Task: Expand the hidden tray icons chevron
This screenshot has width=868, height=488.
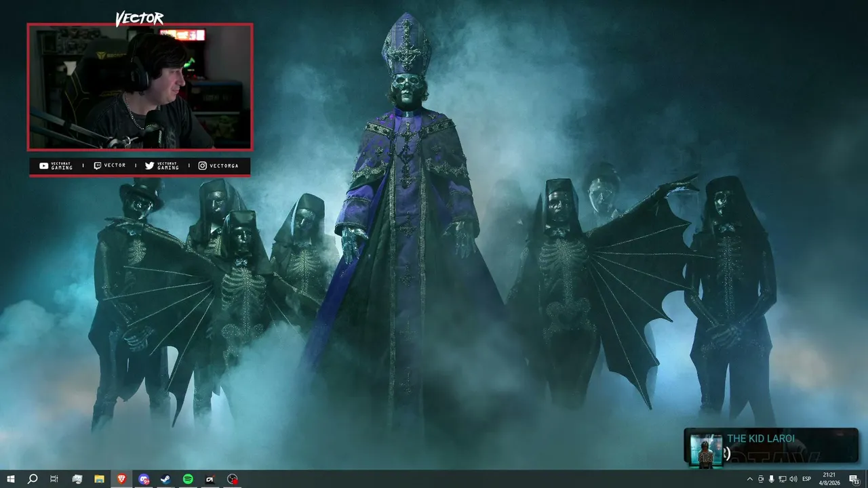Action: 750,479
